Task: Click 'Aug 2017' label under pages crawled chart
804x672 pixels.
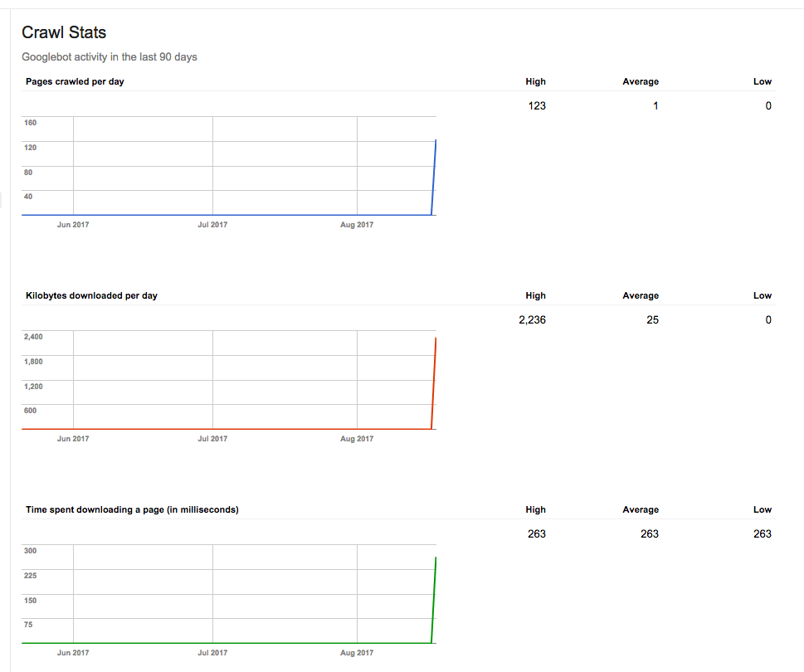Action: tap(357, 225)
